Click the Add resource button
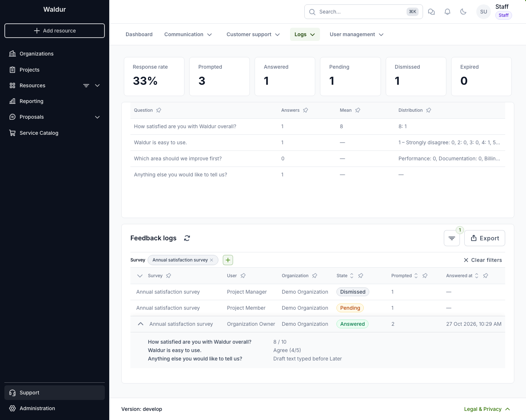The width and height of the screenshot is (526, 420). tap(54, 31)
